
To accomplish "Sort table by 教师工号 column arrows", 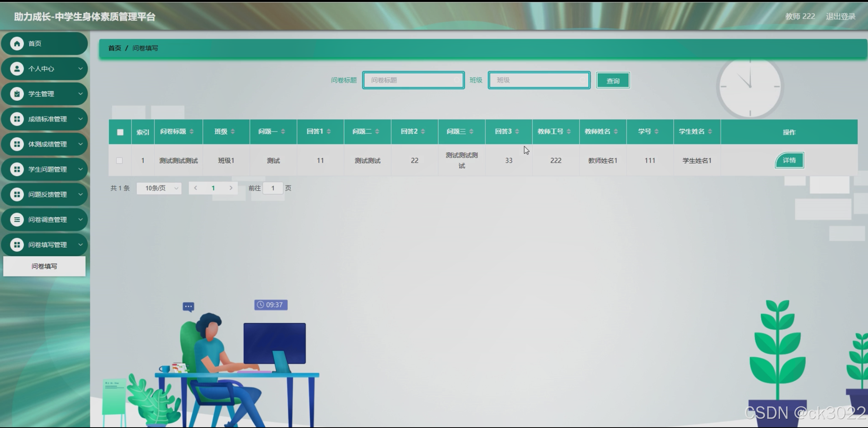I will coord(569,132).
